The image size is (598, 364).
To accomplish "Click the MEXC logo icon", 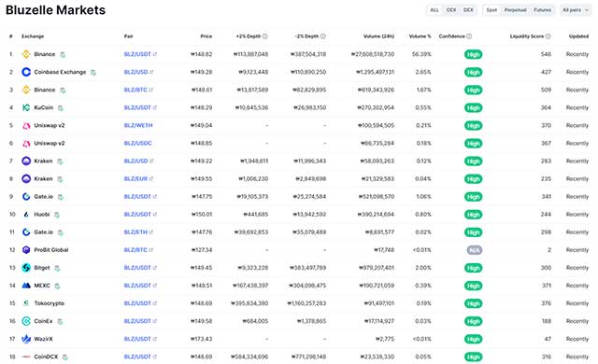I will (x=26, y=286).
